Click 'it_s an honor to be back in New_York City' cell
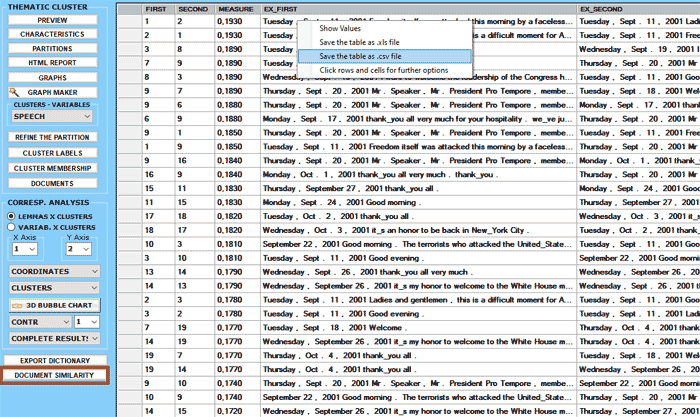The image size is (700, 417). pos(418,230)
